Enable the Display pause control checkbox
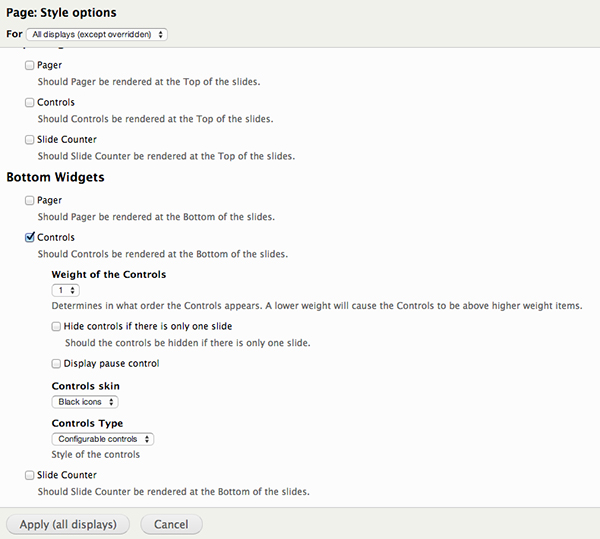The height and width of the screenshot is (539, 600). (x=56, y=363)
